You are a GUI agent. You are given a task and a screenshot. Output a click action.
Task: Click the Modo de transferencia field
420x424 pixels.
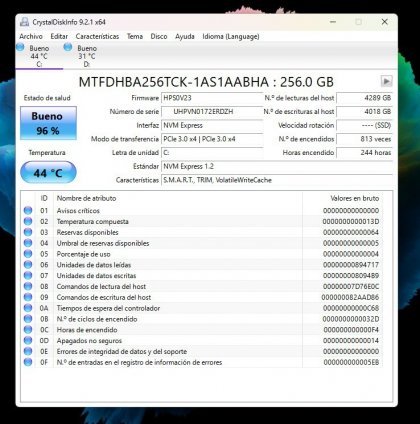212,139
